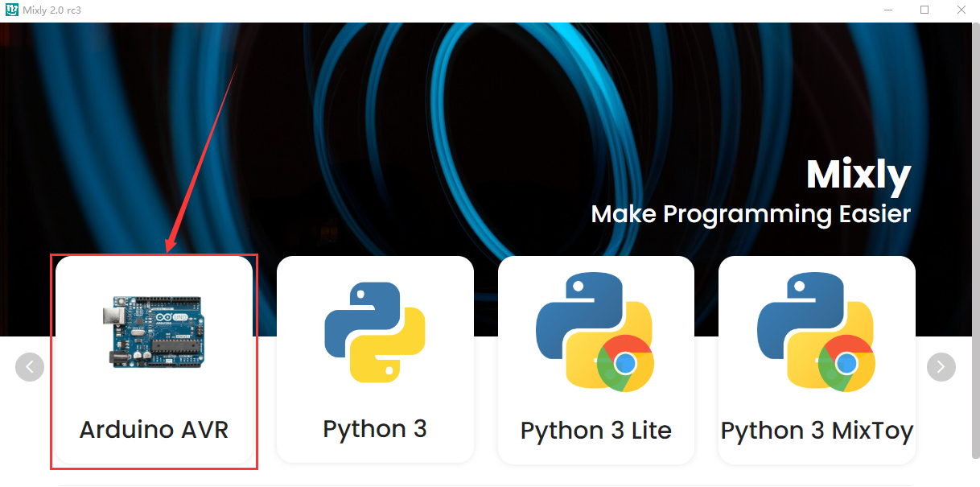Open the Python 3 Lite card

[x=596, y=360]
